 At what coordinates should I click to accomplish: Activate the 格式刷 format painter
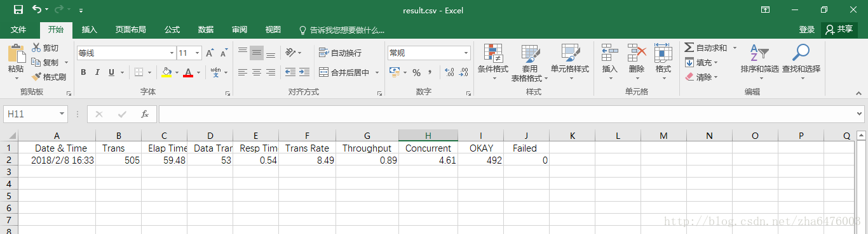coord(48,77)
